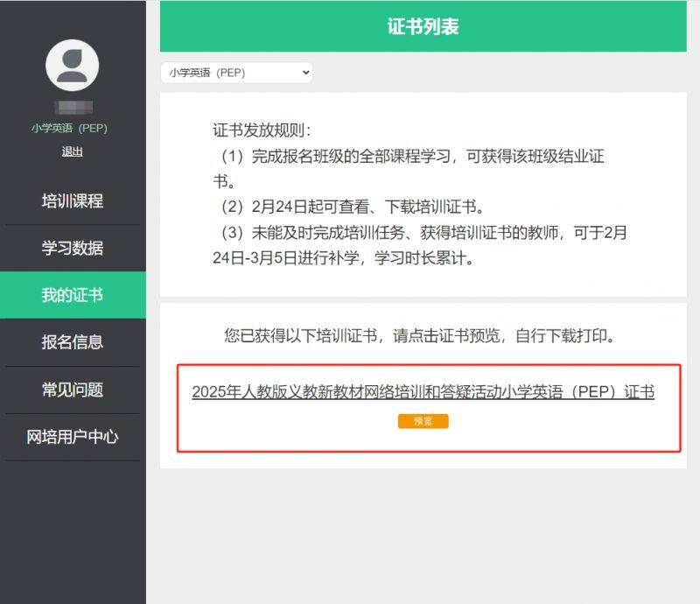700x604 pixels.
Task: Click the blurred username under the avatar
Action: coord(73,107)
